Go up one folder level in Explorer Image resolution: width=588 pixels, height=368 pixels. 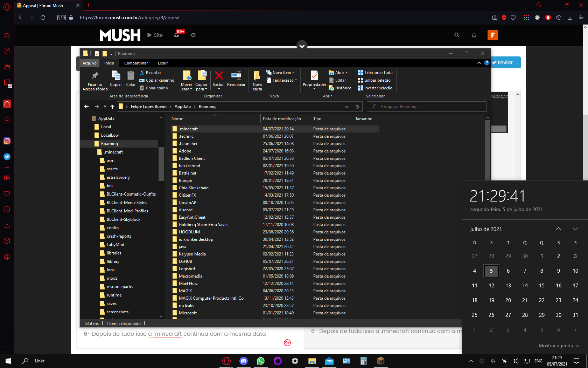(x=112, y=107)
